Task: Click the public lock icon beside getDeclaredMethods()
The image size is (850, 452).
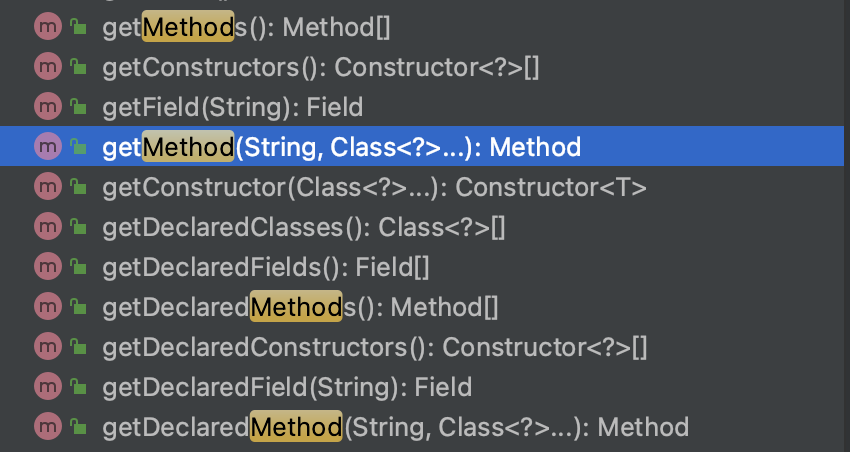Action: (78, 307)
